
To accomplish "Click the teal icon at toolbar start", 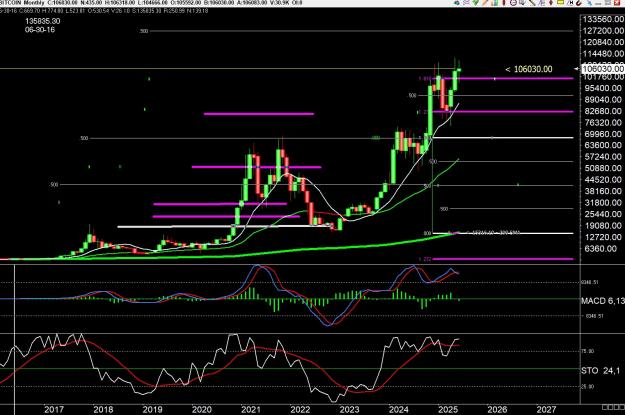I will (x=457, y=2).
